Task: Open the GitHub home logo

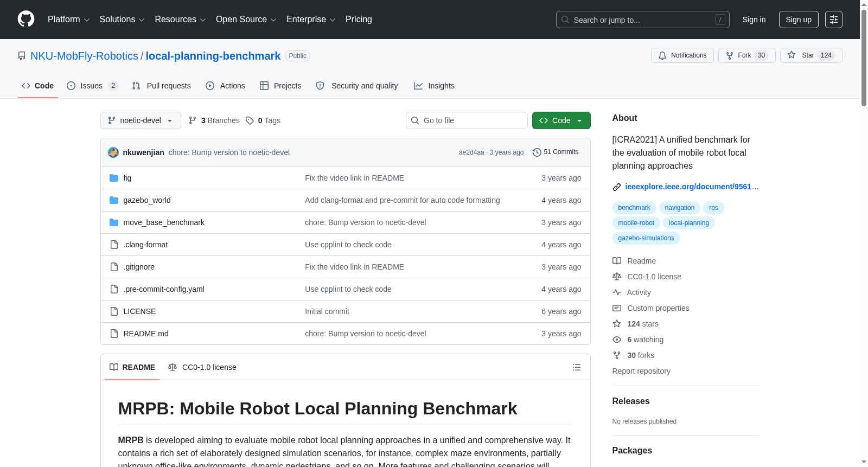Action: point(26,19)
